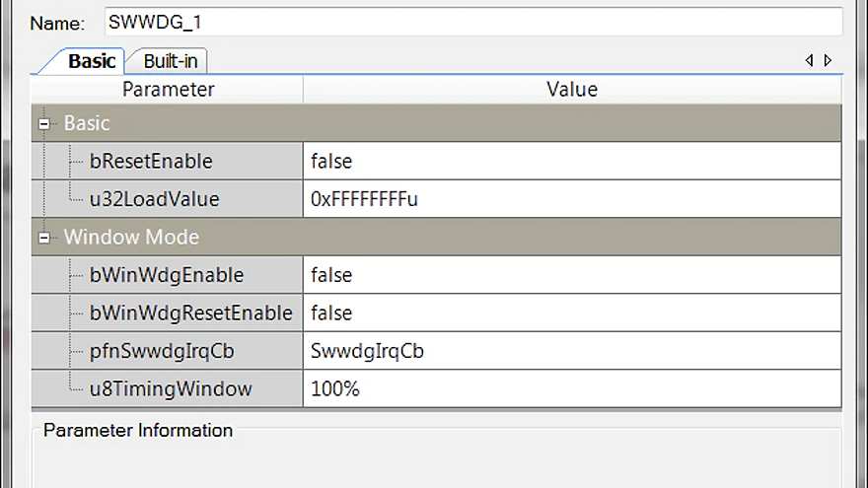868x488 pixels.
Task: Select the pfnSwwdgIrqCb parameter name
Action: 162,351
